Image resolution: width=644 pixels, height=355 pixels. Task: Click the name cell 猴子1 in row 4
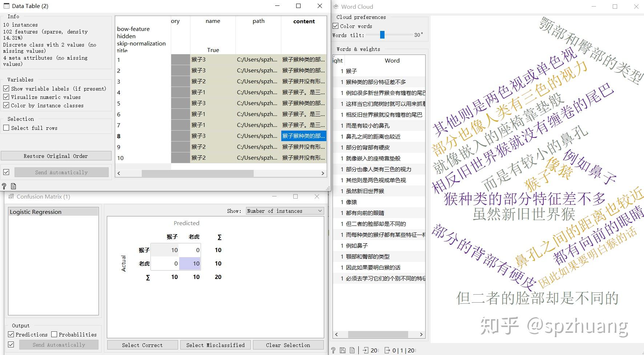tap(213, 92)
